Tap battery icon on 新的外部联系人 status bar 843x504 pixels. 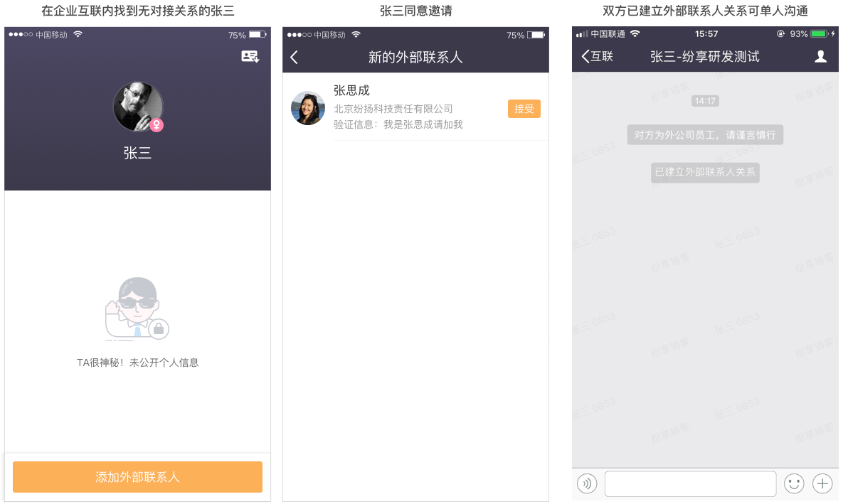[536, 35]
